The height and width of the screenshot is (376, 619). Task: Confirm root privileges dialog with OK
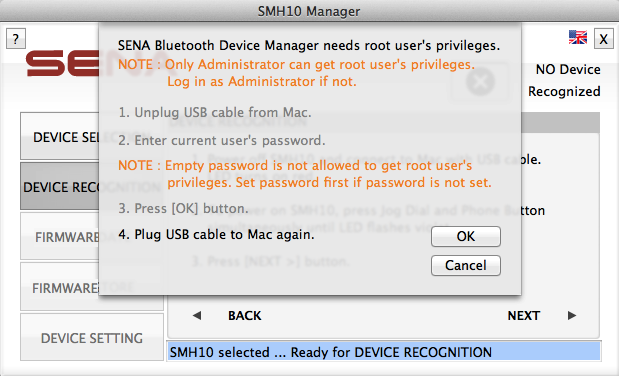click(x=466, y=236)
